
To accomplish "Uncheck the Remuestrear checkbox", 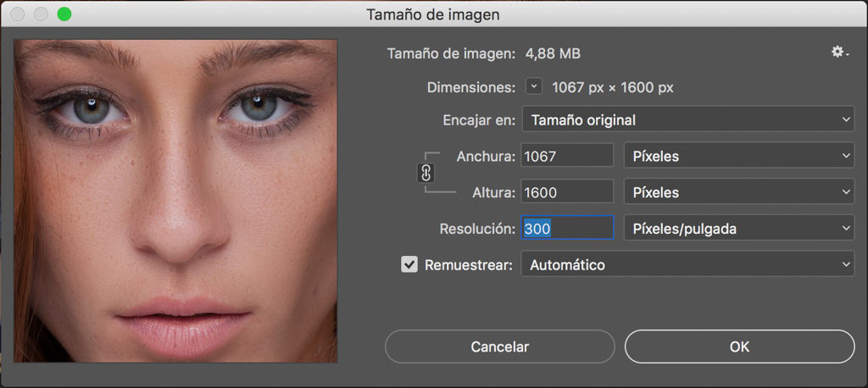I will tap(409, 264).
